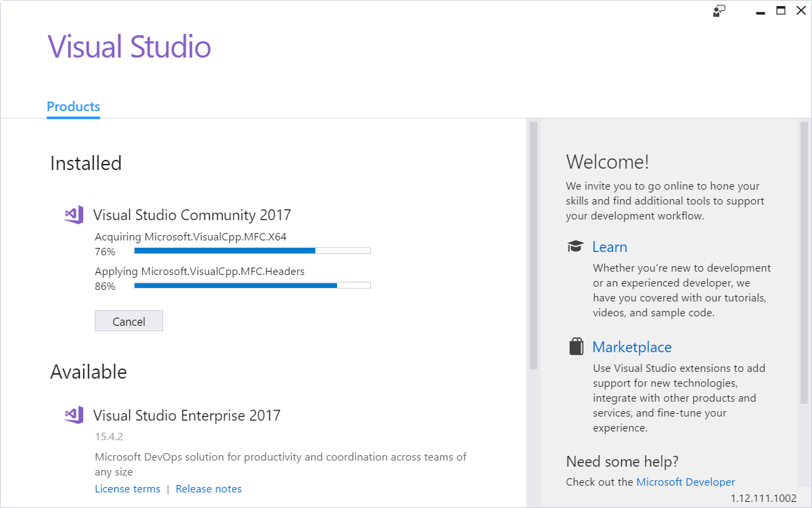Click the 86% progress value

point(105,287)
